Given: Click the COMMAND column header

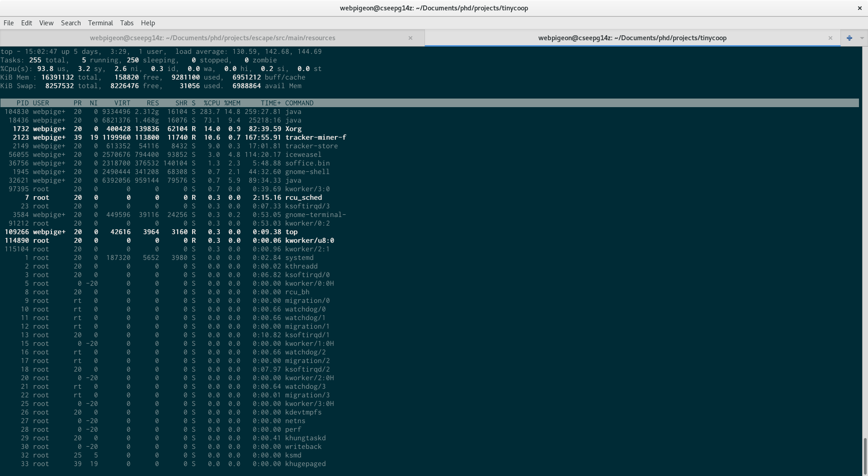Looking at the screenshot, I should [299, 103].
